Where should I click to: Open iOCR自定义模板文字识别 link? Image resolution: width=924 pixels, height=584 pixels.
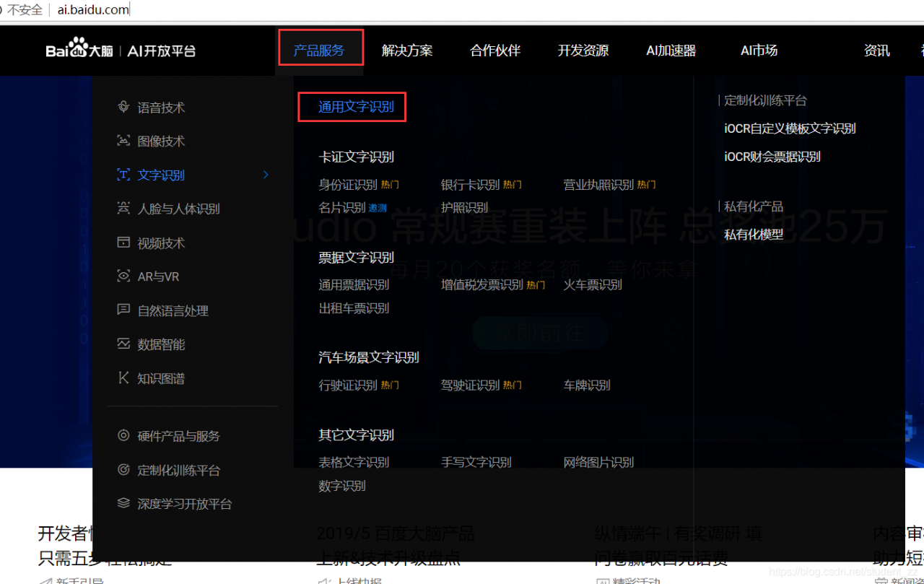click(790, 128)
